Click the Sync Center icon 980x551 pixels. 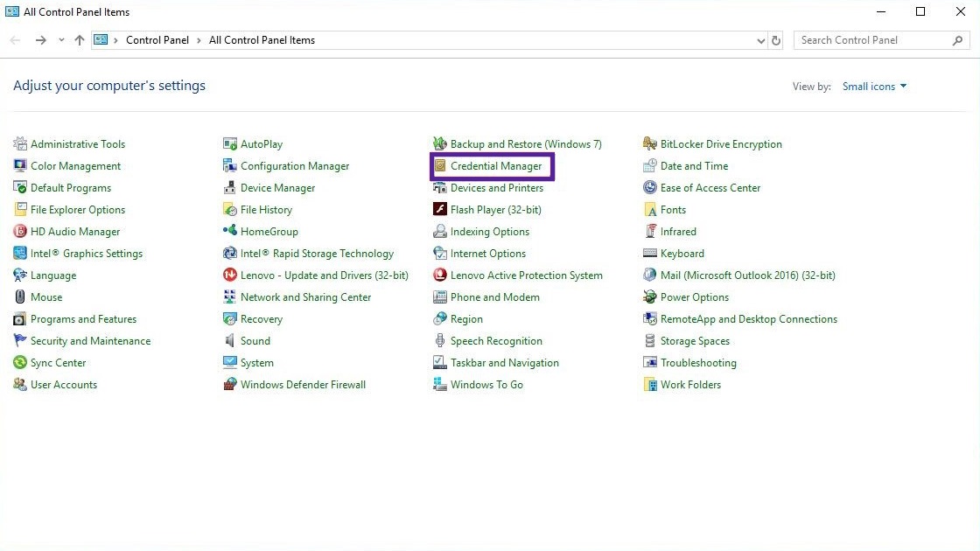pyautogui.click(x=20, y=363)
